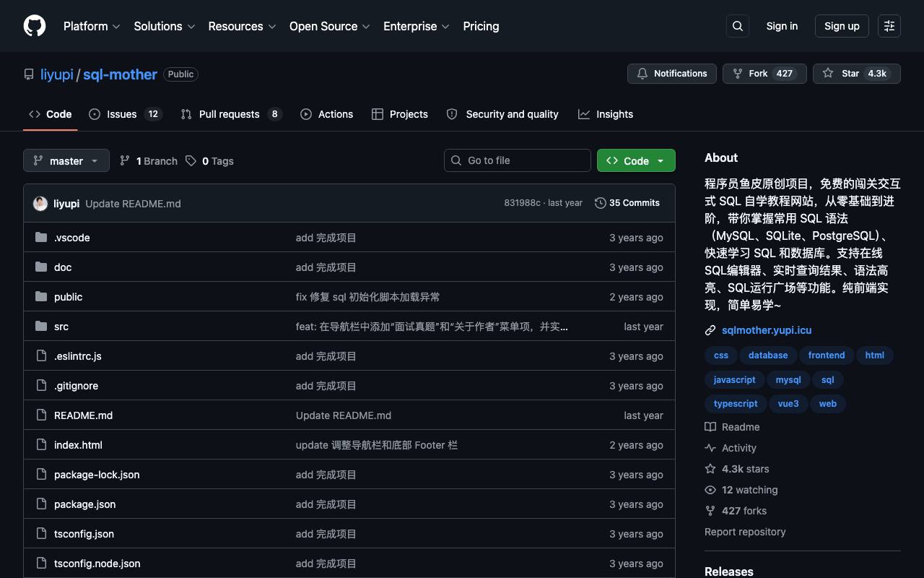The image size is (924, 578).
Task: Click the bell icon on Notifications
Action: point(642,74)
